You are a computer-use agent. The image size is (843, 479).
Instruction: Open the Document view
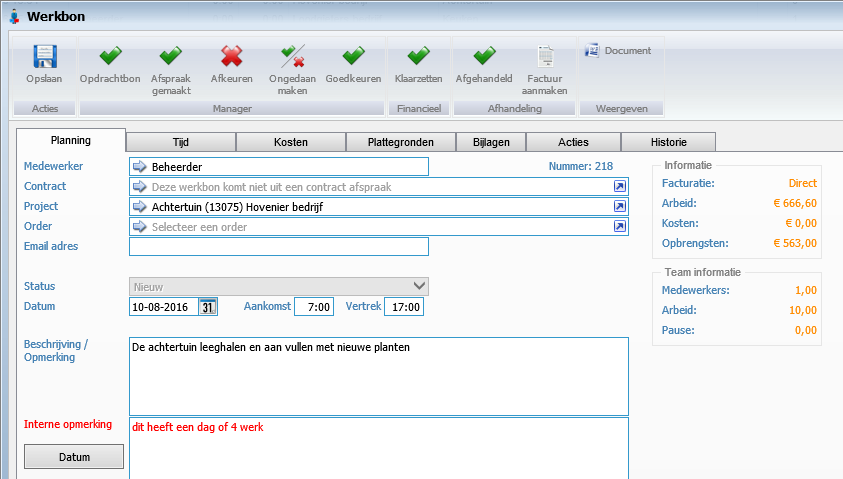pyautogui.click(x=618, y=51)
